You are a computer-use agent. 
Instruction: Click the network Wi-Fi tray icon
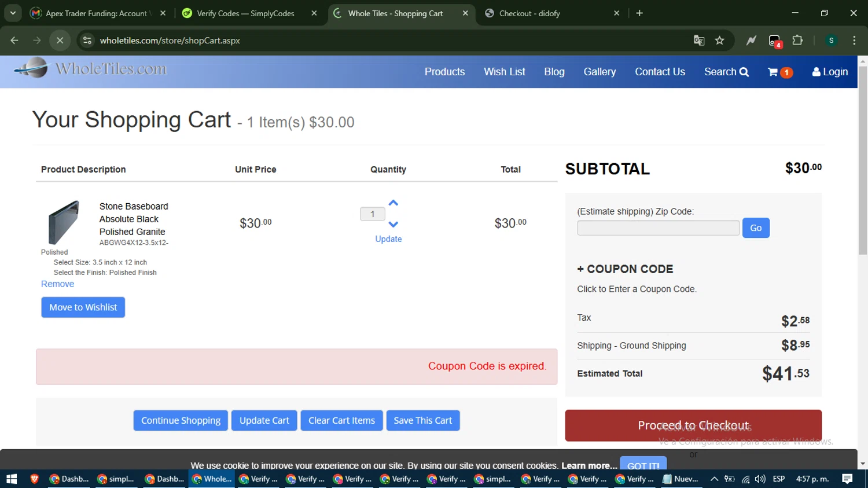[x=745, y=479]
